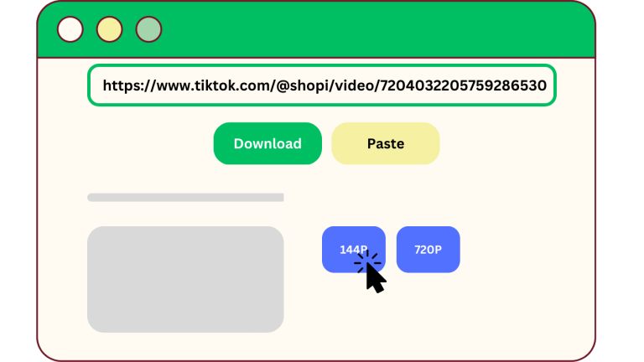Click the burst lines around the cursor
644x362 pixels.
(x=367, y=261)
